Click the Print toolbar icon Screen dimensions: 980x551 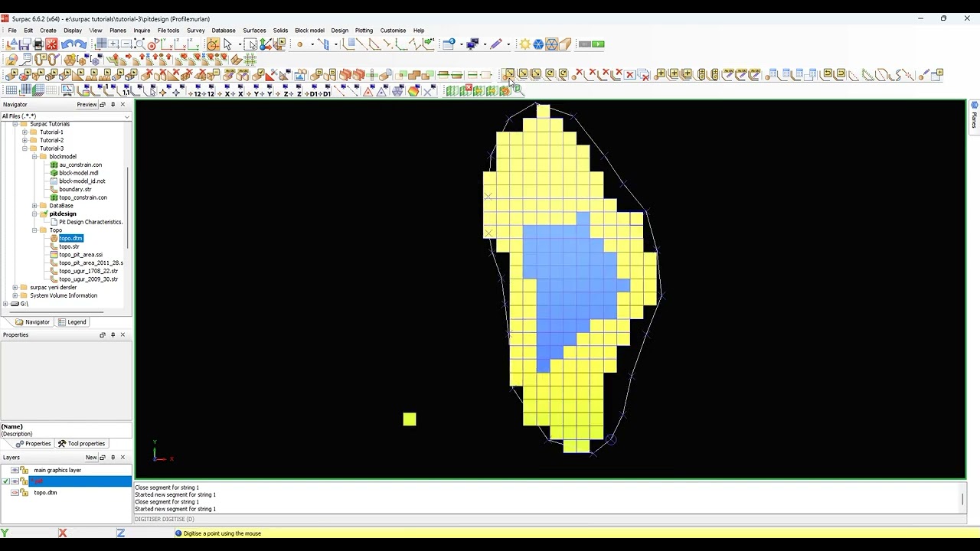(x=38, y=44)
